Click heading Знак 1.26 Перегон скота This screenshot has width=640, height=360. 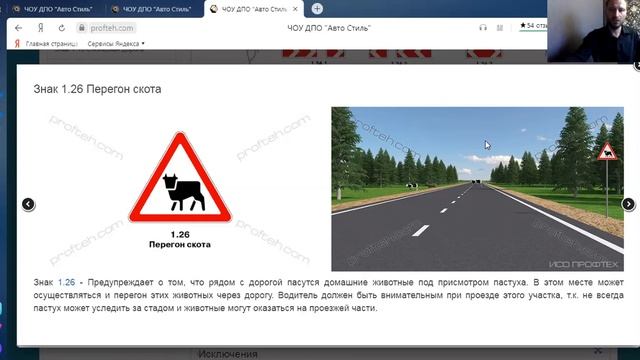pyautogui.click(x=97, y=89)
